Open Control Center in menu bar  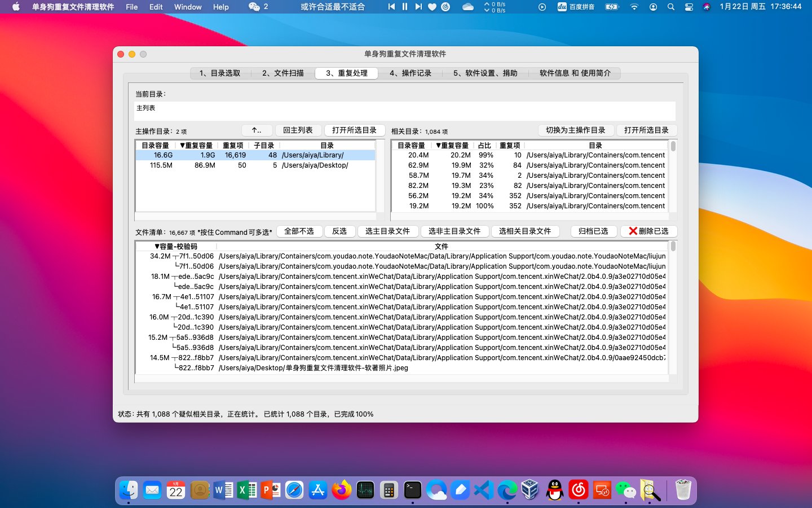coord(689,7)
